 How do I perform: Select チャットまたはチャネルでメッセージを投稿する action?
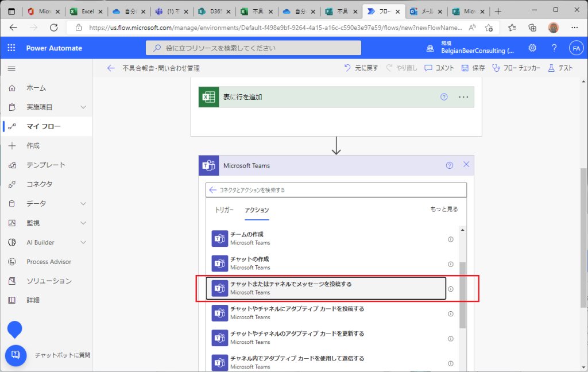326,288
